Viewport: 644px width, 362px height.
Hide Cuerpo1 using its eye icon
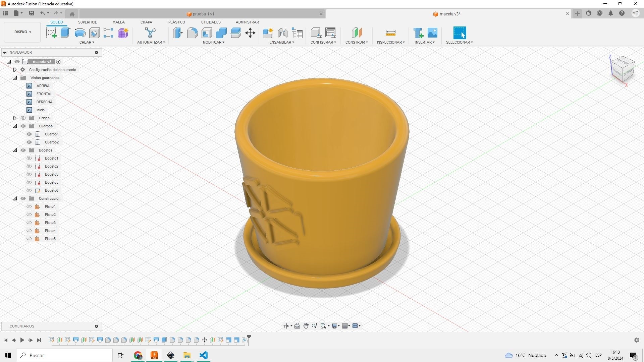29,134
